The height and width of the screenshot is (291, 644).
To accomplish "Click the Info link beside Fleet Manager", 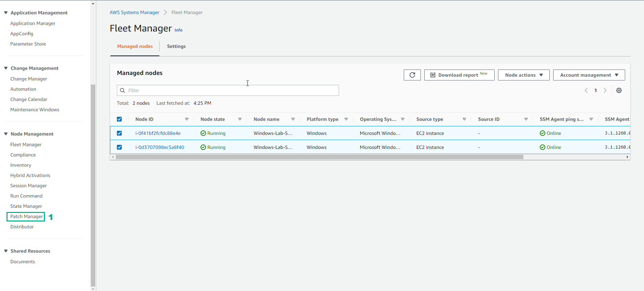I will [179, 30].
